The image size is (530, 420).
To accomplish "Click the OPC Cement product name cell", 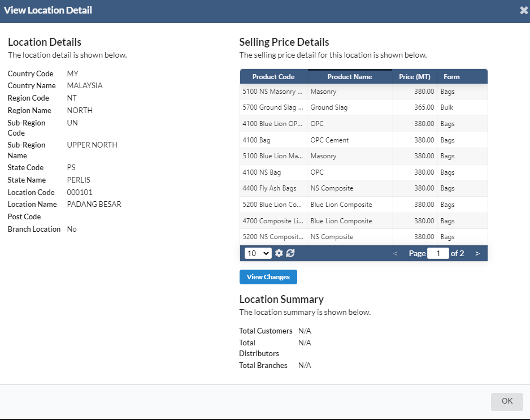I will tap(350, 140).
